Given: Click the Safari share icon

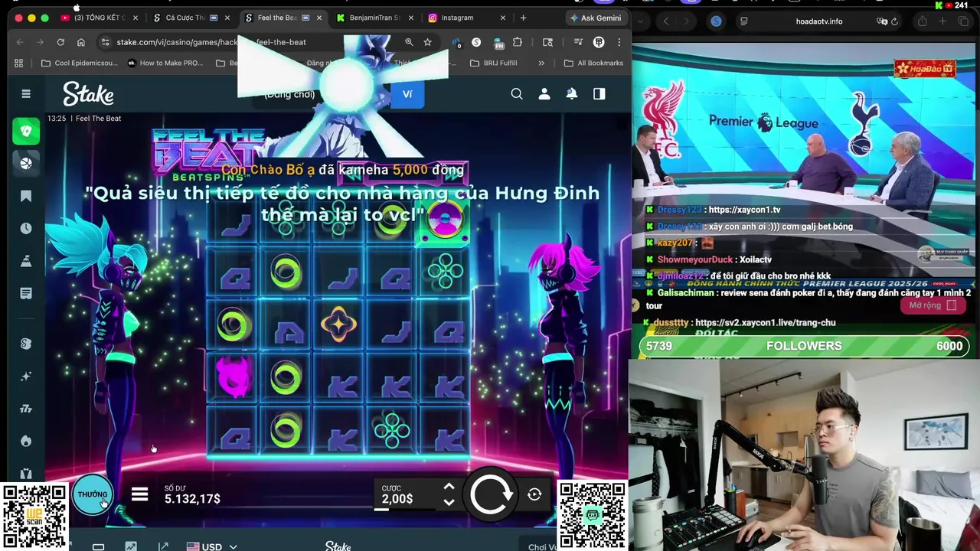Looking at the screenshot, I should click(x=922, y=21).
